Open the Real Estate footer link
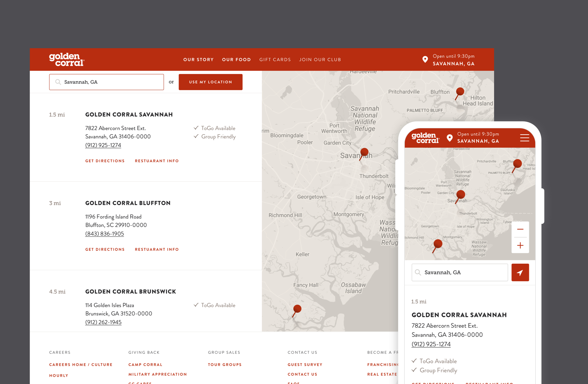This screenshot has height=384, width=588. [382, 374]
